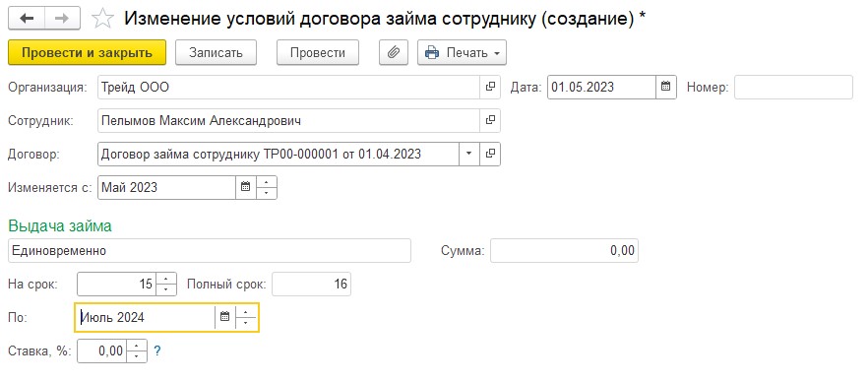The width and height of the screenshot is (868, 382).
Task: Open calendar for Изменяется с field
Action: pyautogui.click(x=246, y=187)
